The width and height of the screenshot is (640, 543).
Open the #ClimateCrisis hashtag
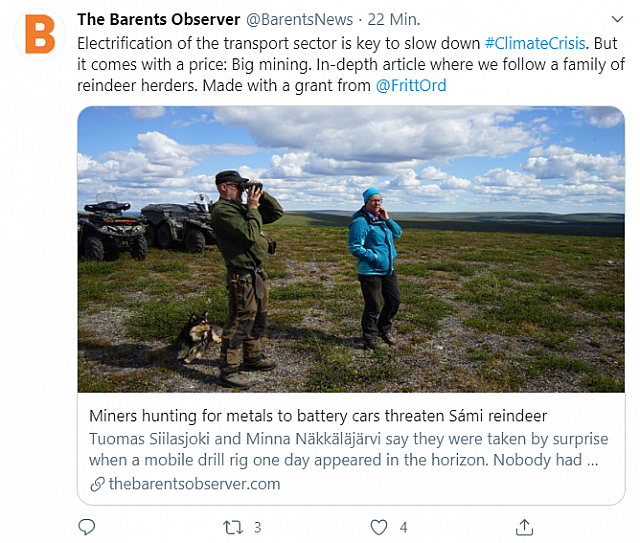coord(535,43)
